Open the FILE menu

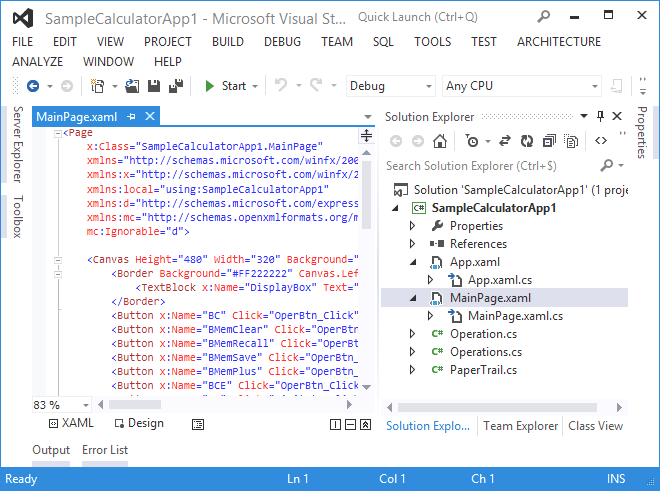tap(22, 42)
